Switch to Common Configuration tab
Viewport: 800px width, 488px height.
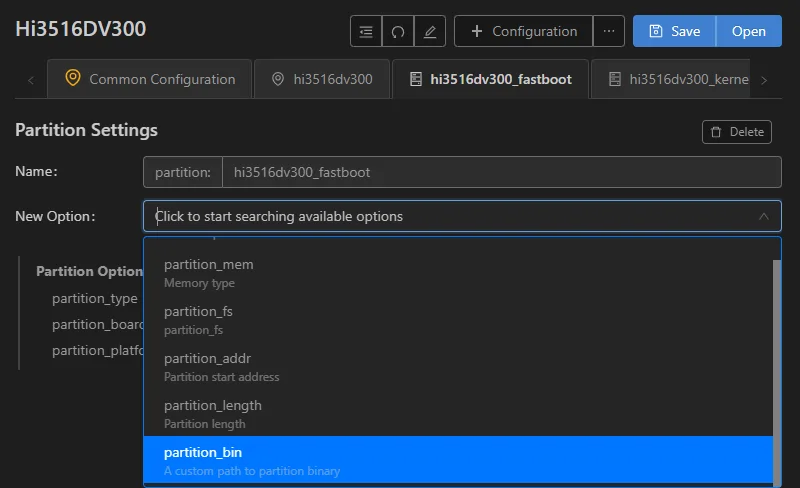pyautogui.click(x=150, y=79)
